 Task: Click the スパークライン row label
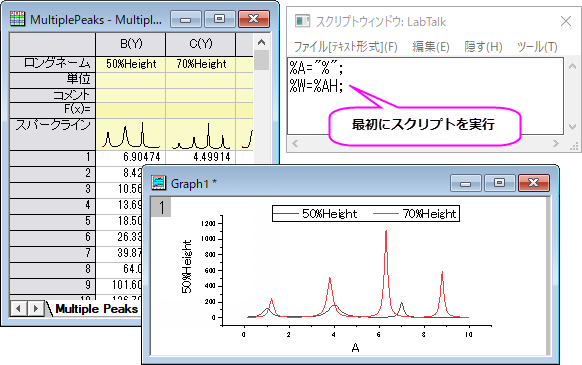point(52,134)
